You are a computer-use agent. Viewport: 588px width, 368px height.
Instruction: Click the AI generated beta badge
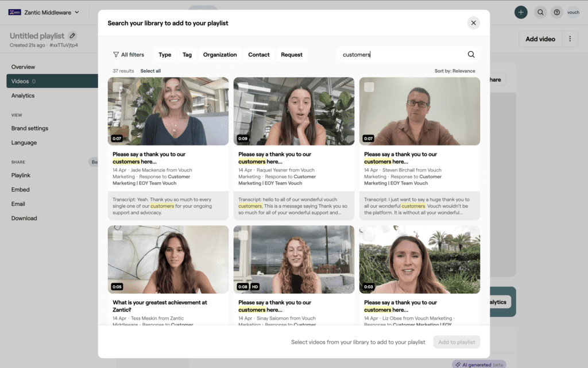tap(478, 365)
